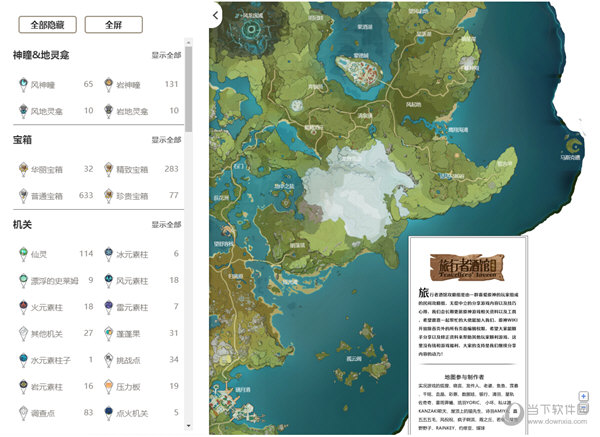Select the 冰元素柱 cryo pillar icon

point(109,254)
